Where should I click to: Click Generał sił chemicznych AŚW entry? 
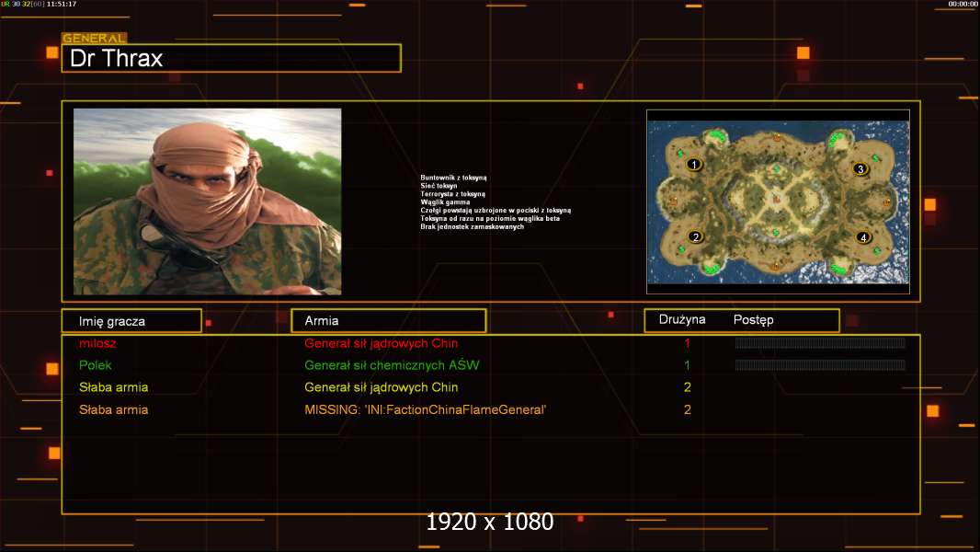(x=392, y=365)
